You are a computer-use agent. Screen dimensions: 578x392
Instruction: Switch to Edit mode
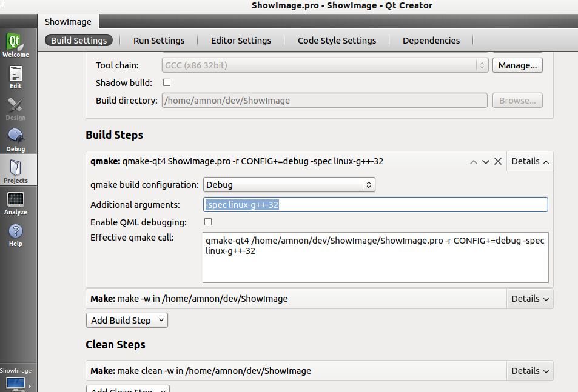point(16,78)
